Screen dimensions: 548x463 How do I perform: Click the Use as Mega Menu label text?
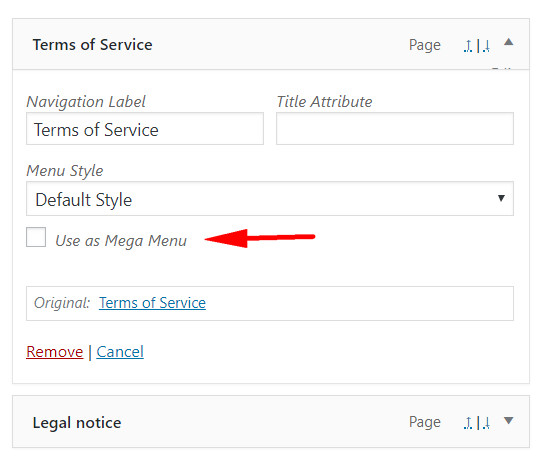[121, 241]
